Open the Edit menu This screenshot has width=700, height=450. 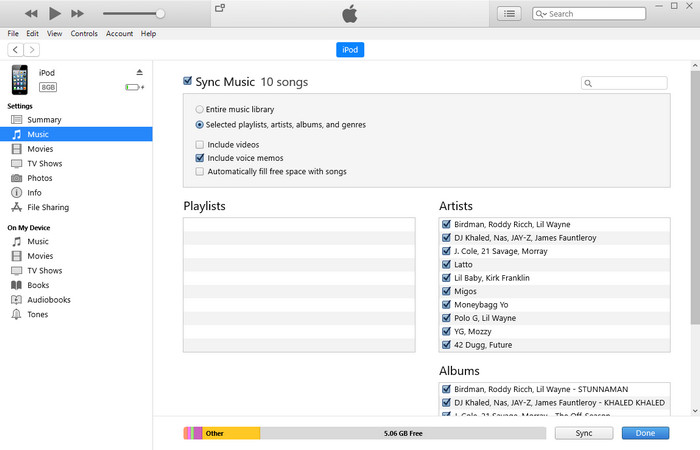click(32, 33)
